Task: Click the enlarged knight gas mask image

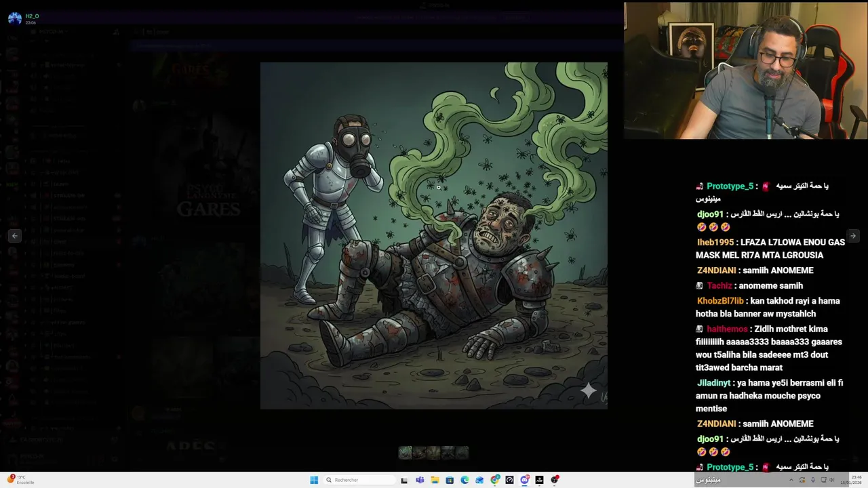Action: coord(434,236)
